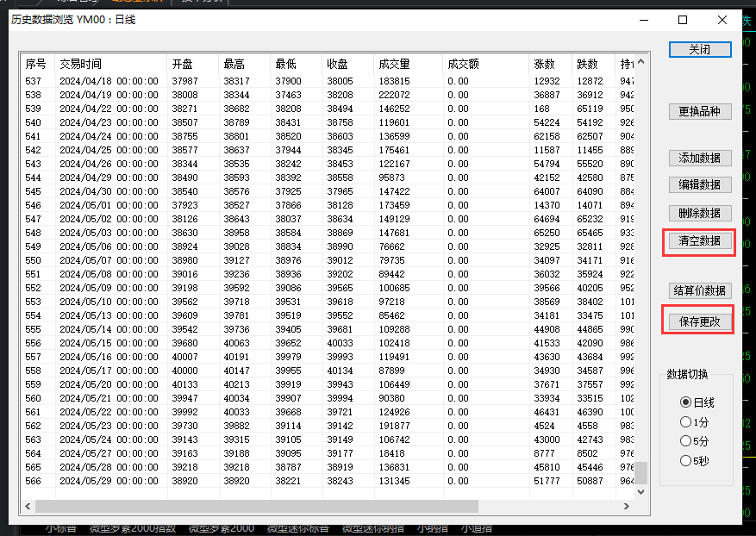Click the 删除数据 button

point(700,213)
